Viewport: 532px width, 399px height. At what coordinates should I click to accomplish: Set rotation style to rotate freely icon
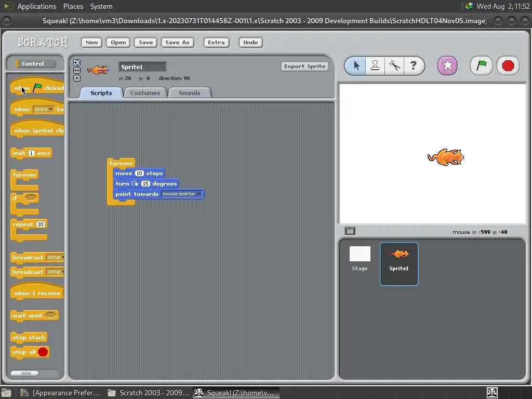77,62
